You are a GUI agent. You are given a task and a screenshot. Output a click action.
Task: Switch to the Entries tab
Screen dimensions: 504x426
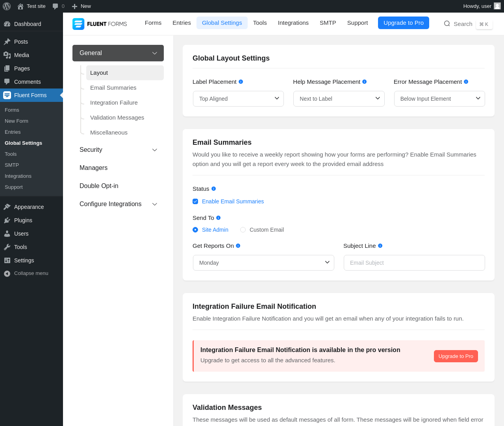point(182,23)
